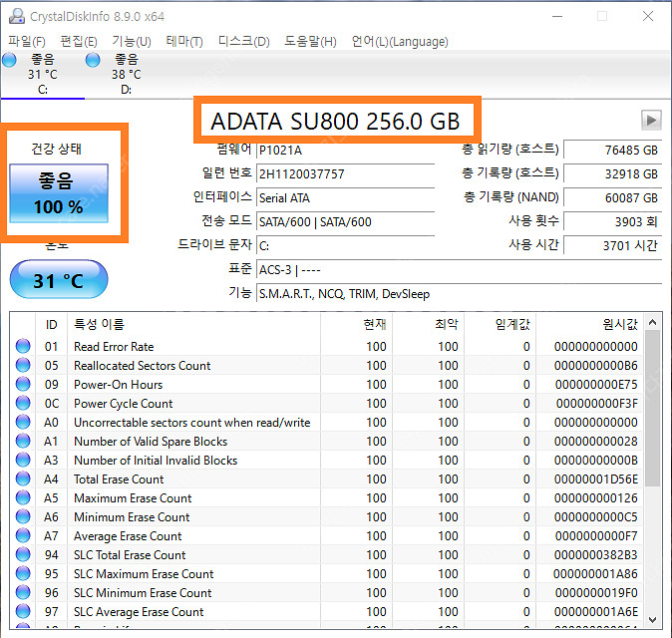Click the status orb for Average Erase Count
This screenshot has width=672, height=638.
pyautogui.click(x=23, y=535)
